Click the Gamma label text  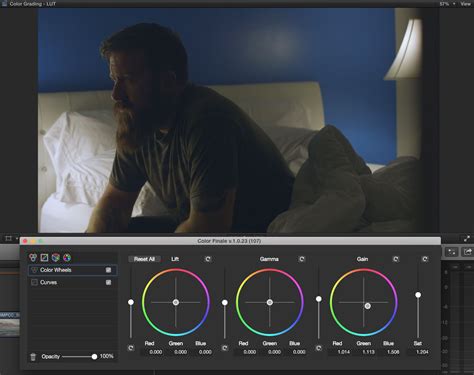(269, 259)
